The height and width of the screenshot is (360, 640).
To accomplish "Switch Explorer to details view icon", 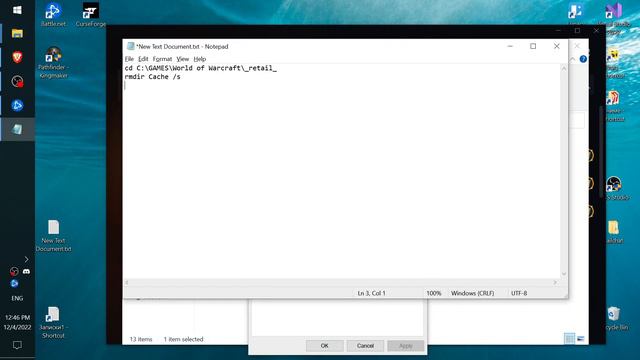I will (569, 338).
